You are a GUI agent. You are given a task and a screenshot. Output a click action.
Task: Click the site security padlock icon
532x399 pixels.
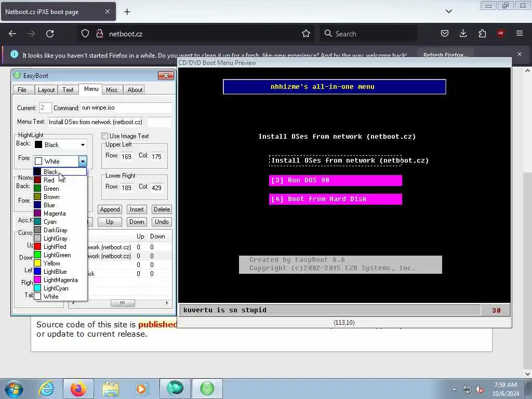click(99, 34)
